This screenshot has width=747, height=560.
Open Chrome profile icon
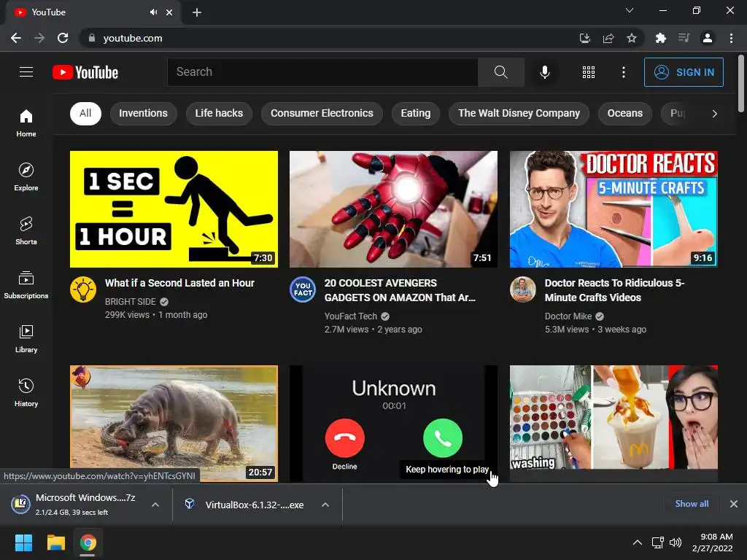708,38
